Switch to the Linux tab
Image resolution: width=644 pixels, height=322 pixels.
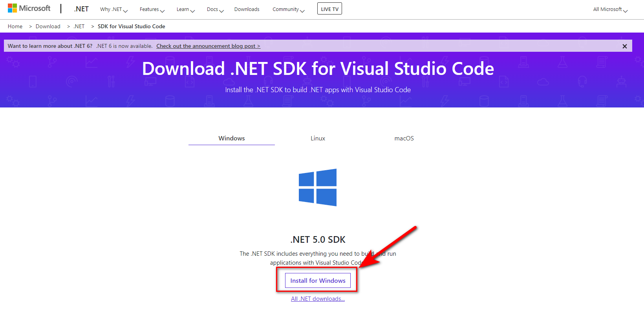(318, 138)
